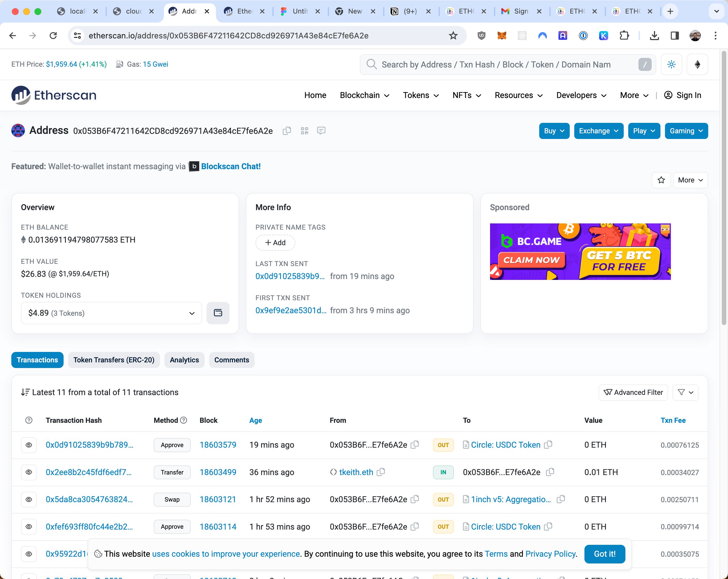The height and width of the screenshot is (579, 728).
Task: Toggle the site theme sun icon
Action: 671,64
